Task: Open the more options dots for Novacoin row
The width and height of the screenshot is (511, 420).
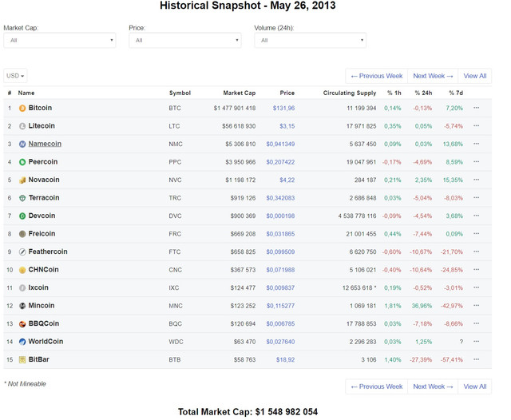Action: pyautogui.click(x=476, y=180)
